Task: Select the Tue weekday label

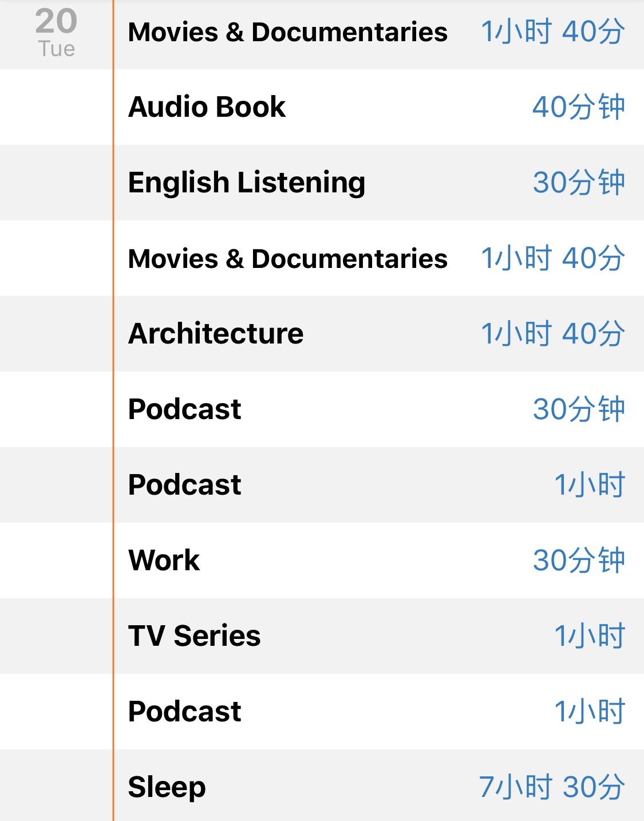Action: click(57, 49)
